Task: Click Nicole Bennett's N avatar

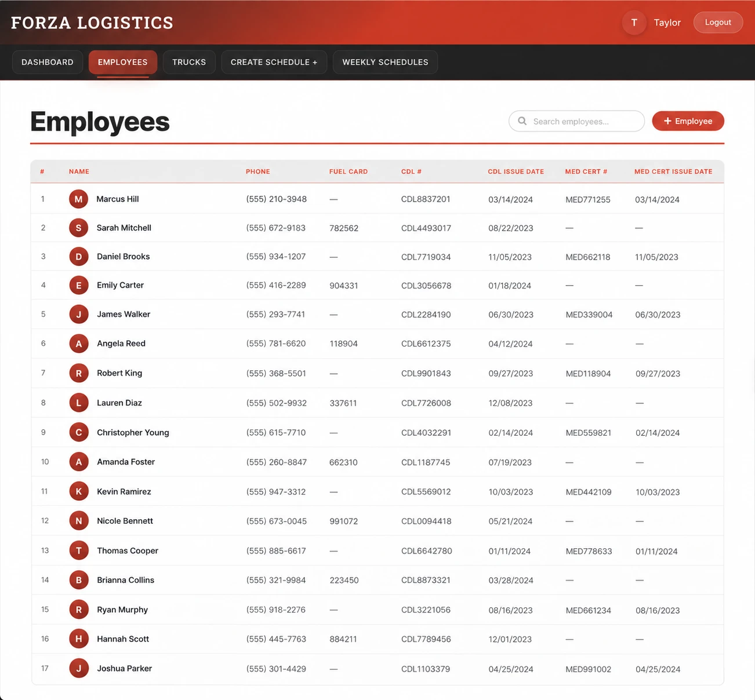Action: [x=79, y=521]
